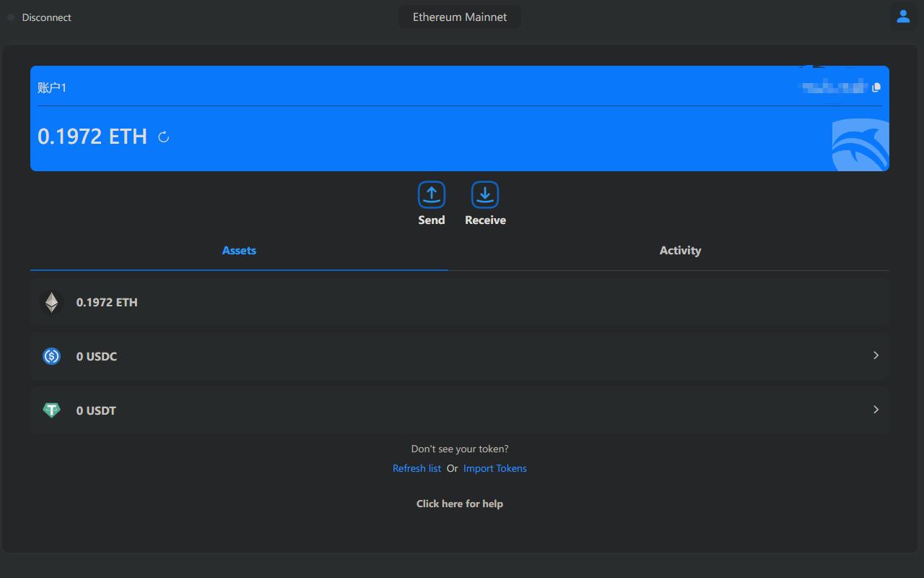
Task: Open the account profile icon
Action: [903, 17]
